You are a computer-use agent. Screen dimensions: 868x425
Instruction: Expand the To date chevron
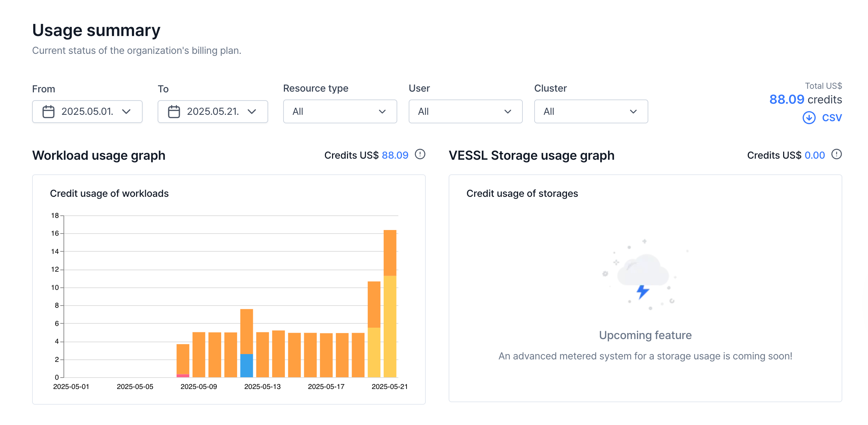[252, 112]
